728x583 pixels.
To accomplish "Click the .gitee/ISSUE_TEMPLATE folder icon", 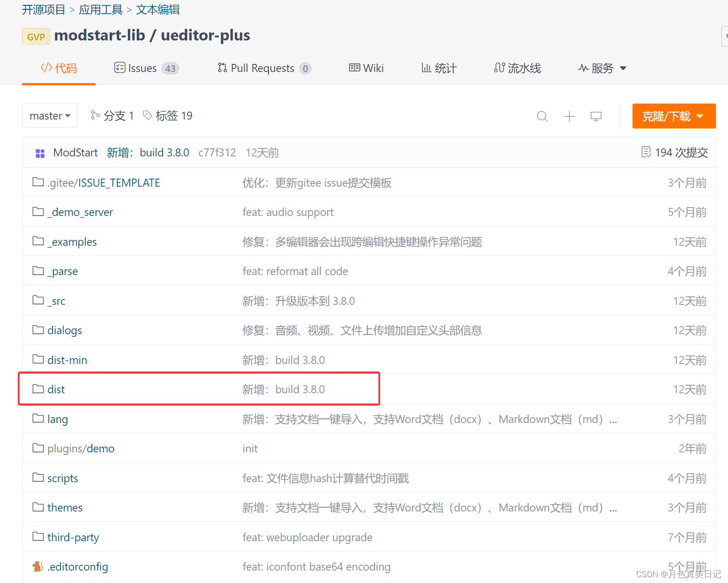I will click(38, 182).
